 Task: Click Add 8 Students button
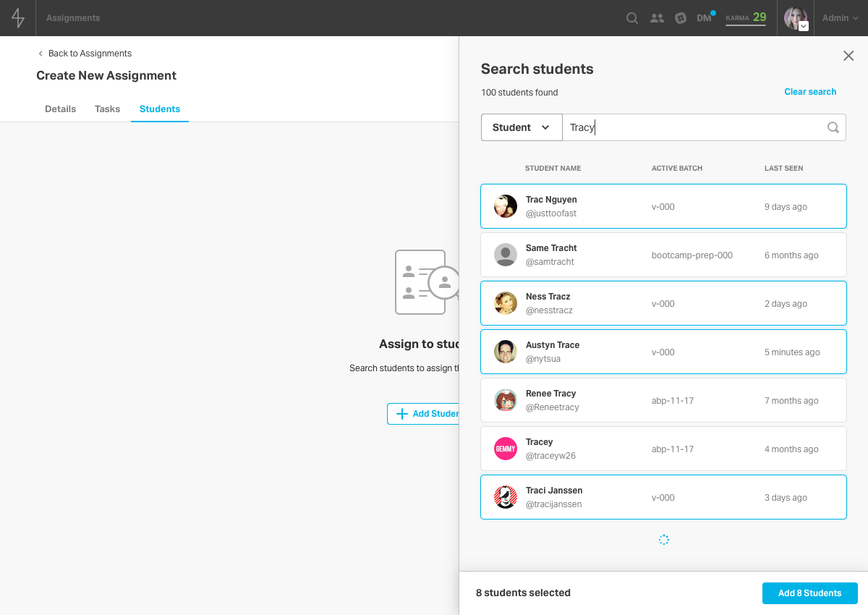(x=809, y=593)
